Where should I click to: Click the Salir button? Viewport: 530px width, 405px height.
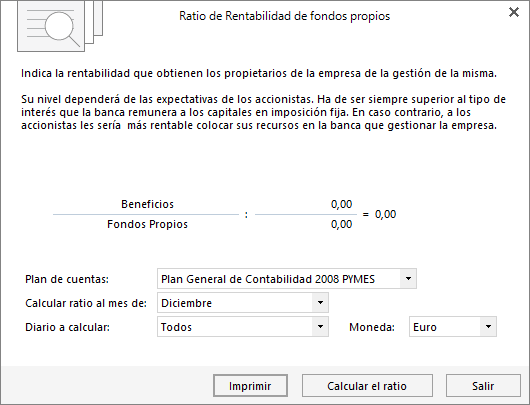(x=483, y=386)
